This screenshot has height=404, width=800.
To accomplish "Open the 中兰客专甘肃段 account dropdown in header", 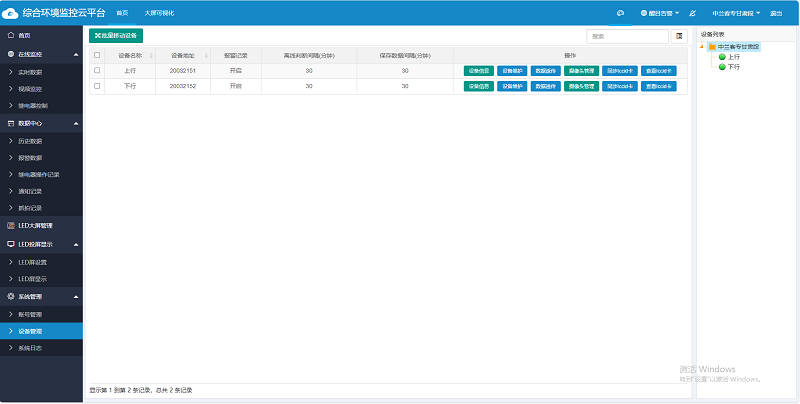I will pyautogui.click(x=736, y=13).
